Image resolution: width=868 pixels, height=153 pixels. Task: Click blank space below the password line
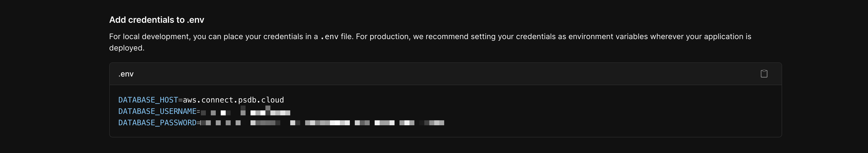[438, 132]
